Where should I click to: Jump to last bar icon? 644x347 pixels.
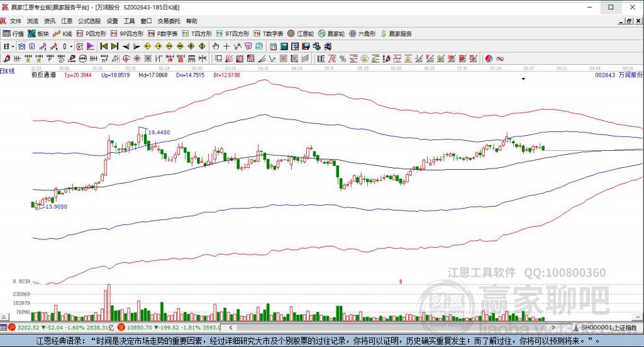point(114,47)
